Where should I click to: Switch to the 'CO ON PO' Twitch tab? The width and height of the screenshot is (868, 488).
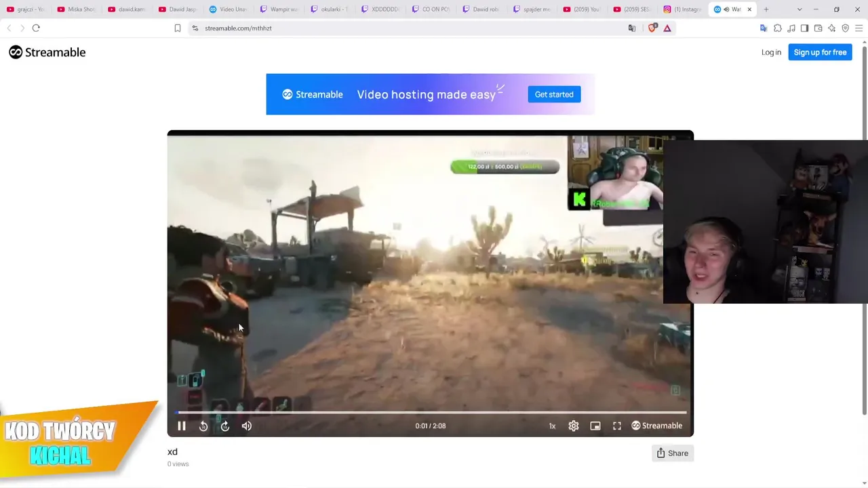(x=431, y=9)
